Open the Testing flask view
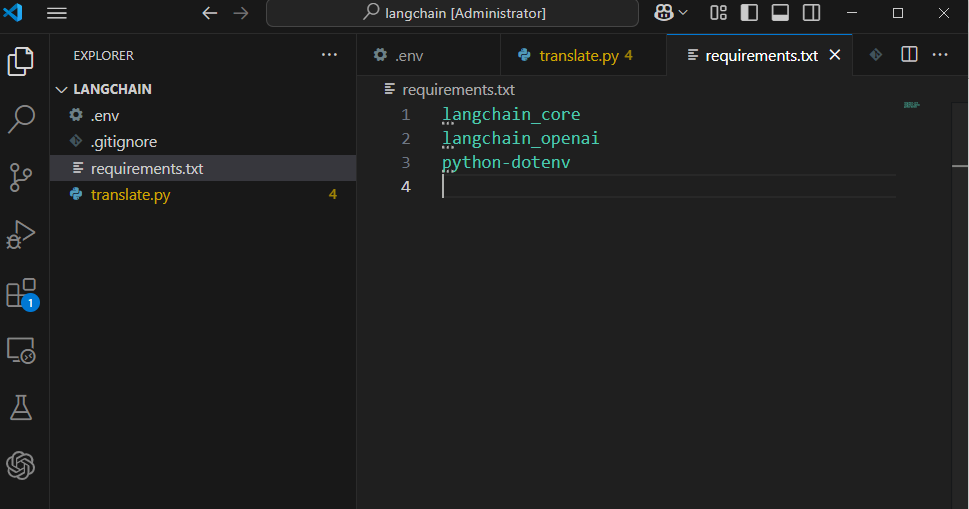969x509 pixels. pyautogui.click(x=21, y=407)
